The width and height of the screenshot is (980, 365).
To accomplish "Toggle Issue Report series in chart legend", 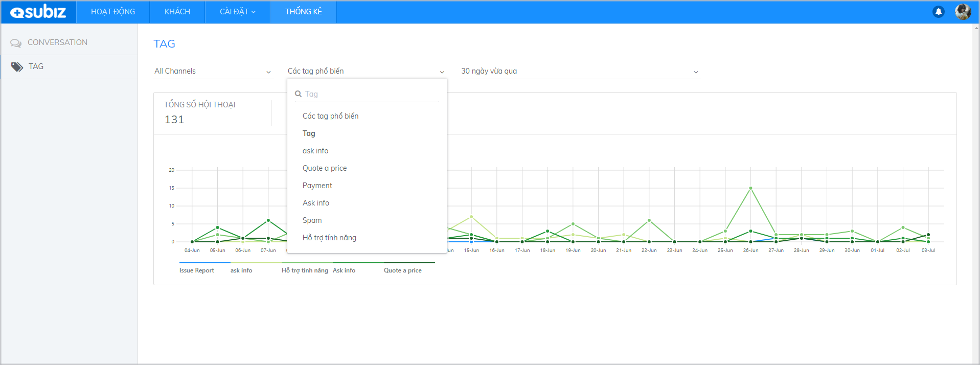I will [197, 270].
